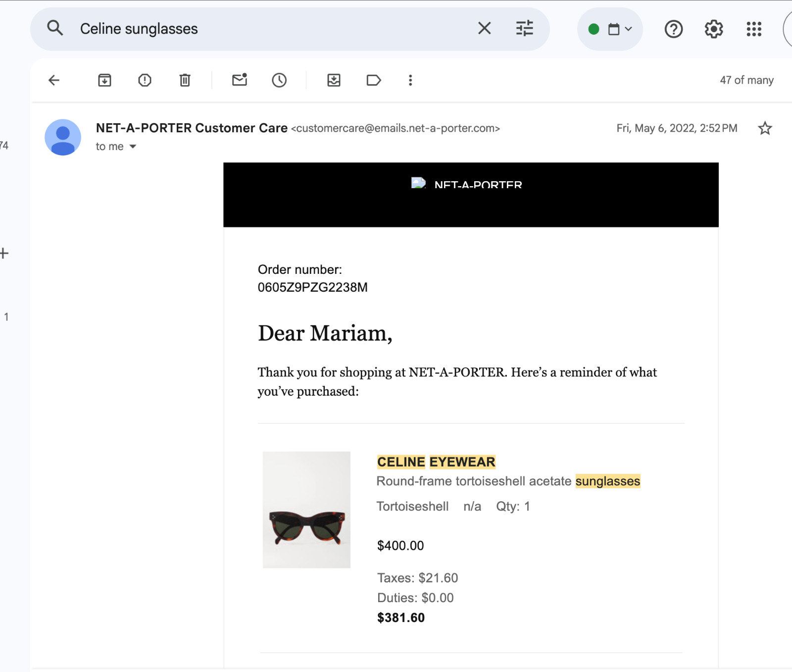Open the more message options menu
This screenshot has width=792, height=672.
[x=410, y=80]
